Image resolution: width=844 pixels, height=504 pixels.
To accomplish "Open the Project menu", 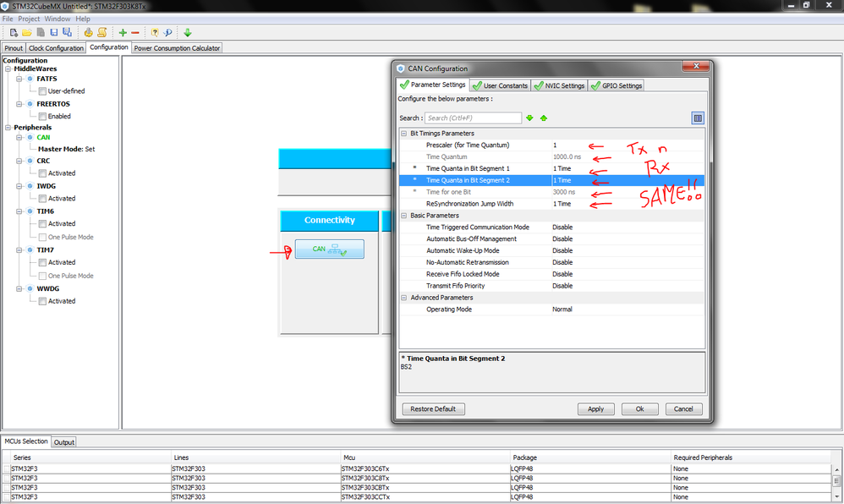I will pos(29,19).
